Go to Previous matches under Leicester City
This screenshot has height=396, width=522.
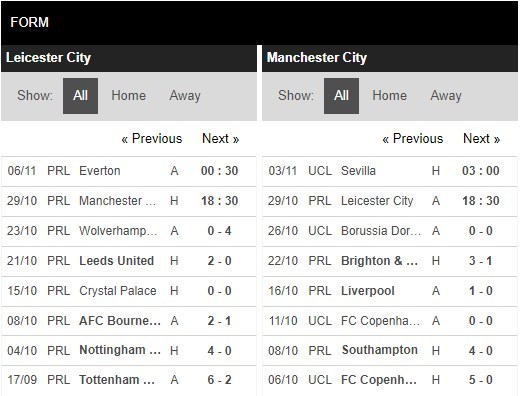coord(152,138)
